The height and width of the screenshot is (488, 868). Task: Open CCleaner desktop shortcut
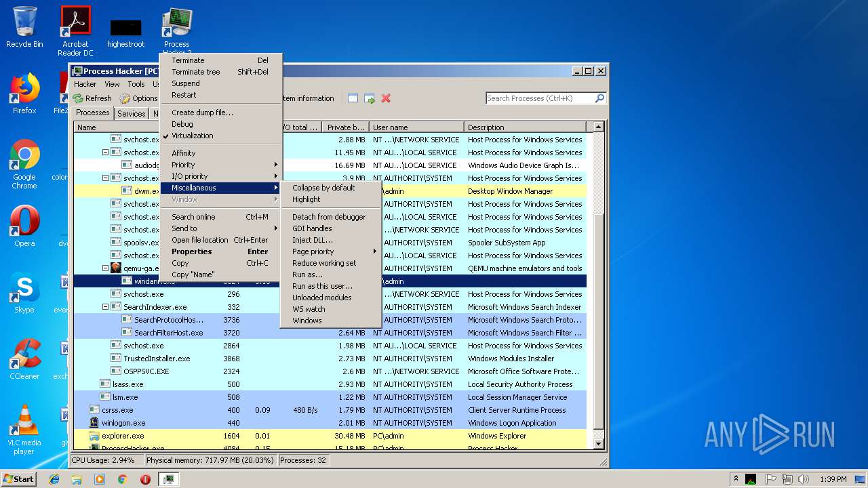24,359
